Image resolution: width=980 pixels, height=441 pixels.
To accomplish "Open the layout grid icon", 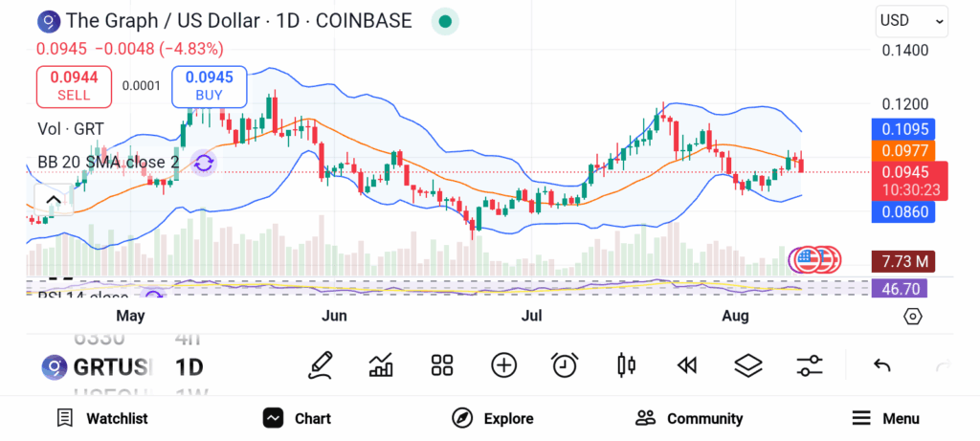I will (x=442, y=365).
